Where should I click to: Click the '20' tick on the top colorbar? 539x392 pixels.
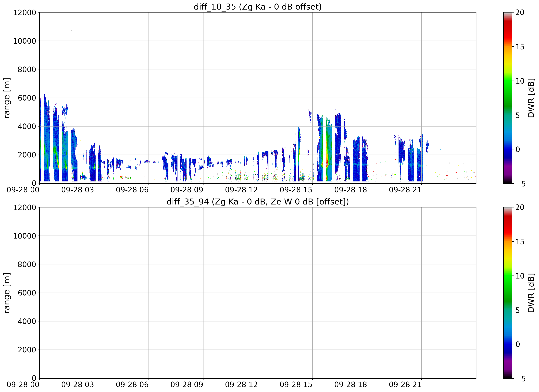520,12
